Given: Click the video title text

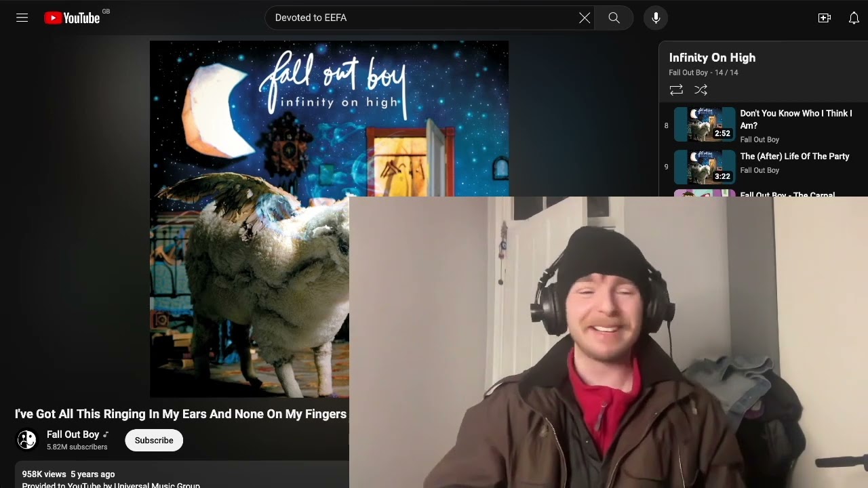Looking at the screenshot, I should pyautogui.click(x=181, y=414).
